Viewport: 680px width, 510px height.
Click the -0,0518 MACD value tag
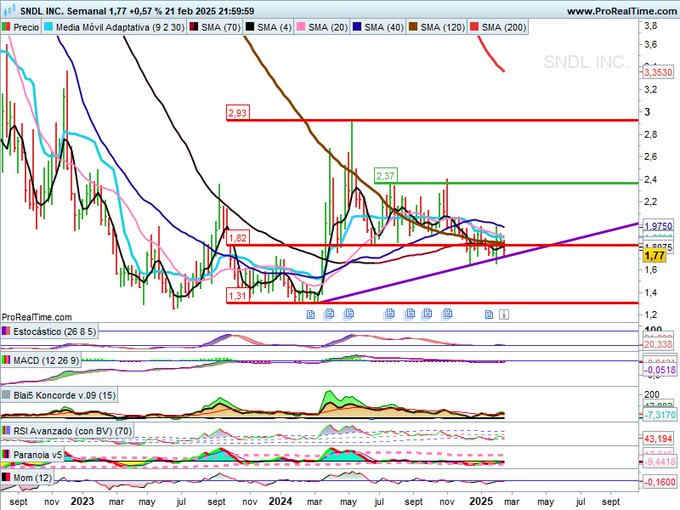pos(659,370)
